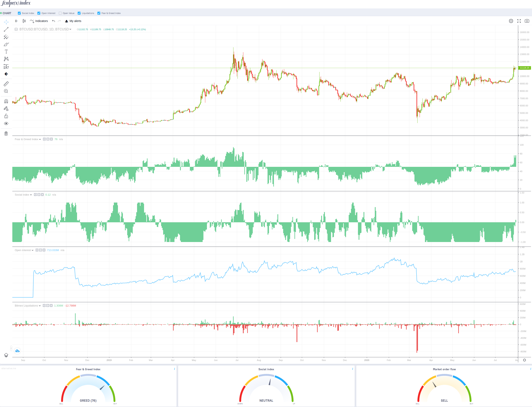
Task: Expand the BTCUSD symbol legend dropdown
Action: coord(70,29)
